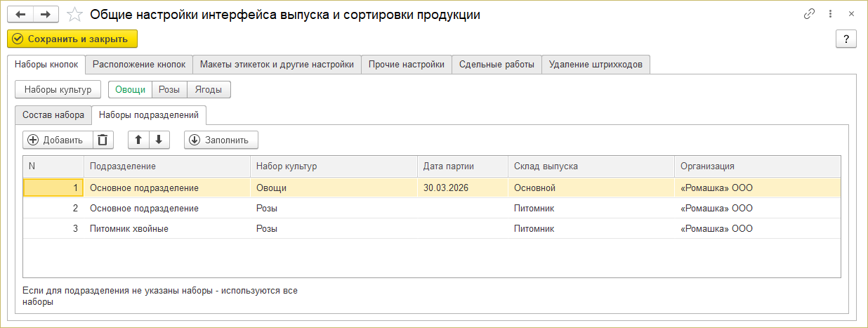Open the Расположение кнопок tab
This screenshot has width=868, height=328.
pos(139,65)
